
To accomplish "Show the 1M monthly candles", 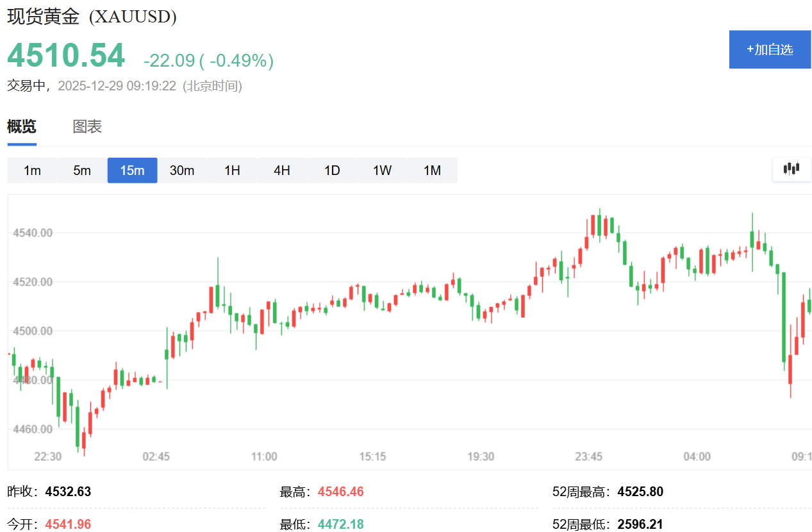I will (433, 170).
